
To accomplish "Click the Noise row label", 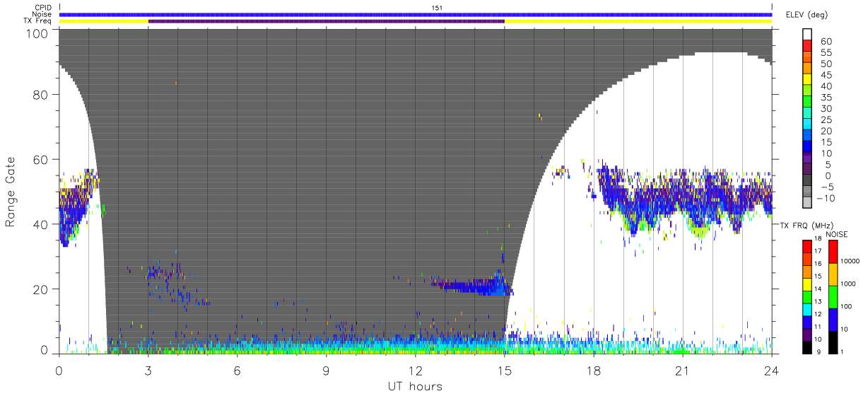I will [x=42, y=14].
